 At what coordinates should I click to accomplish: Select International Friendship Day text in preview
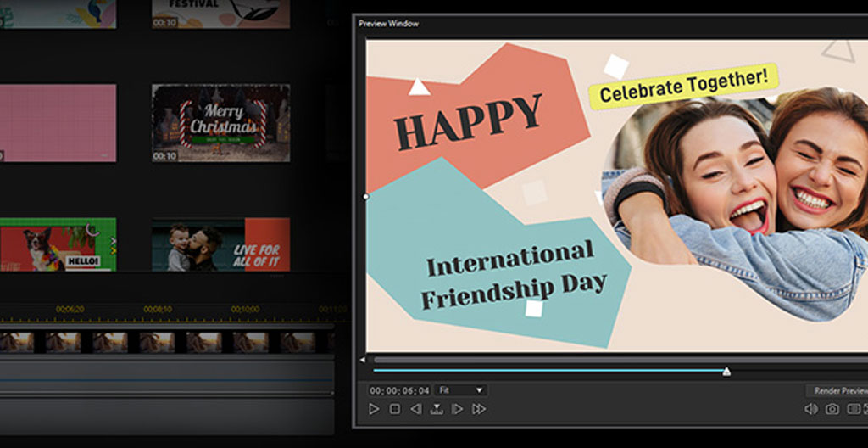(513, 276)
